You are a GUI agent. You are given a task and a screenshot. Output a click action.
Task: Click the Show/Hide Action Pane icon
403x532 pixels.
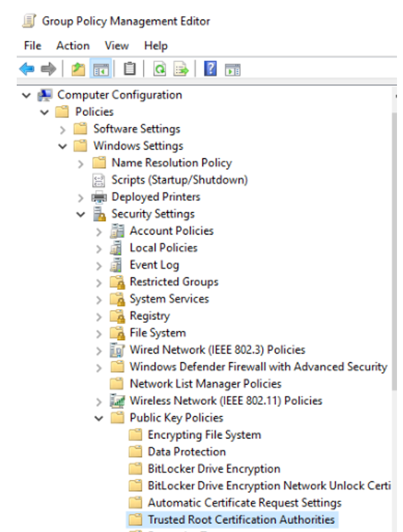click(x=232, y=69)
